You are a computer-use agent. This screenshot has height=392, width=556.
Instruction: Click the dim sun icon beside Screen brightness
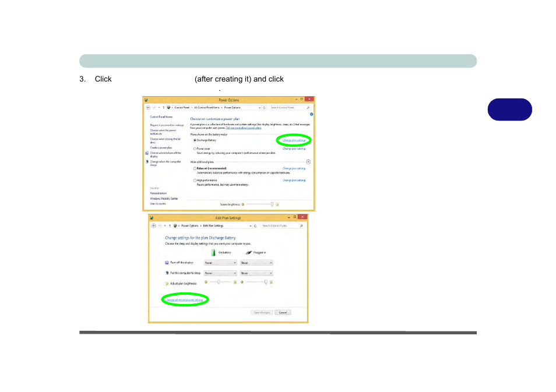point(243,204)
